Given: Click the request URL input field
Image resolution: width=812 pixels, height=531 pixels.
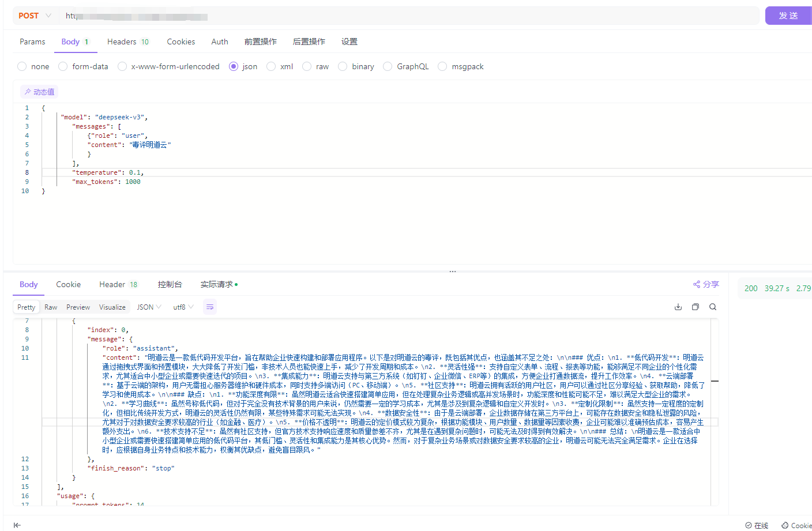Looking at the screenshot, I should [x=404, y=16].
